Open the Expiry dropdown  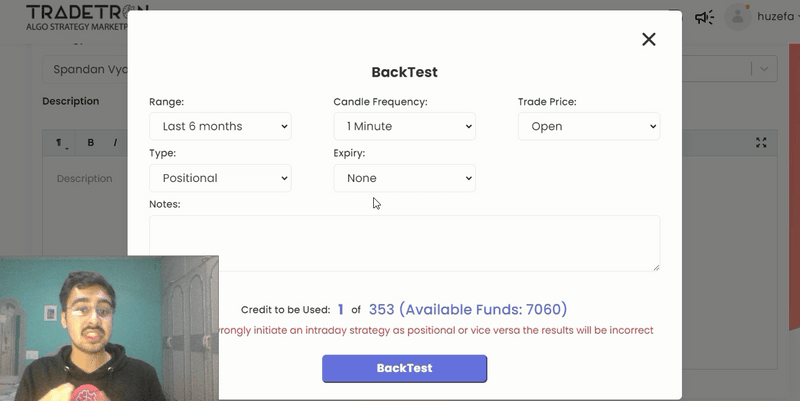click(404, 178)
